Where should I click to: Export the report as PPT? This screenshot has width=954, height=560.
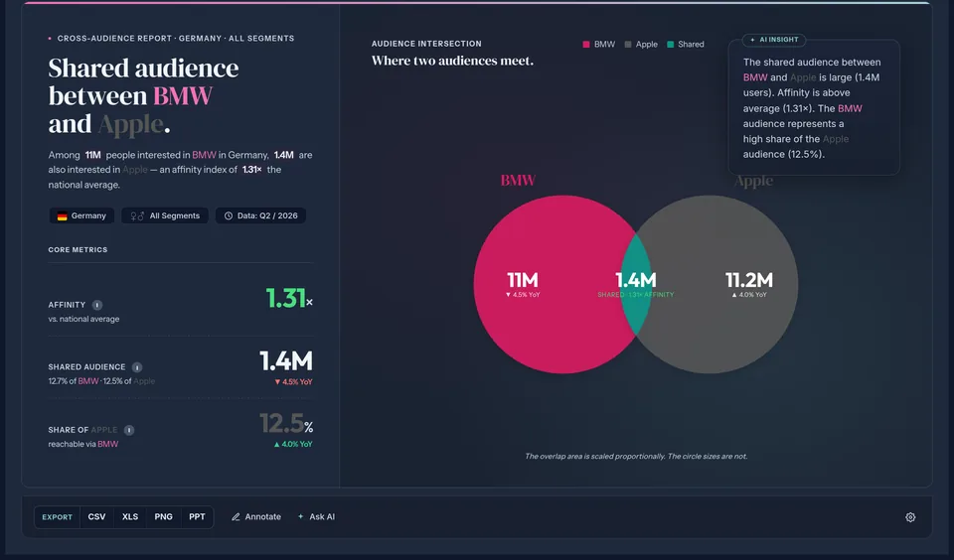tap(197, 517)
